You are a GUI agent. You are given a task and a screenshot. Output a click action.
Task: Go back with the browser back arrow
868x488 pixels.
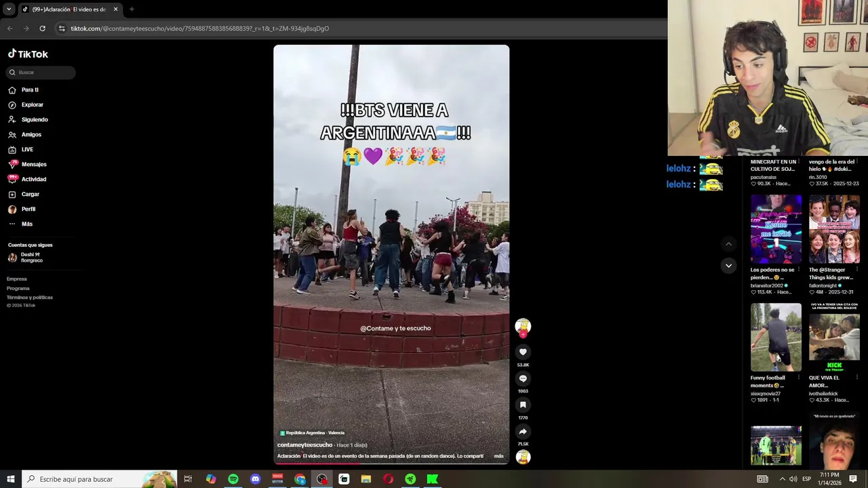9,28
